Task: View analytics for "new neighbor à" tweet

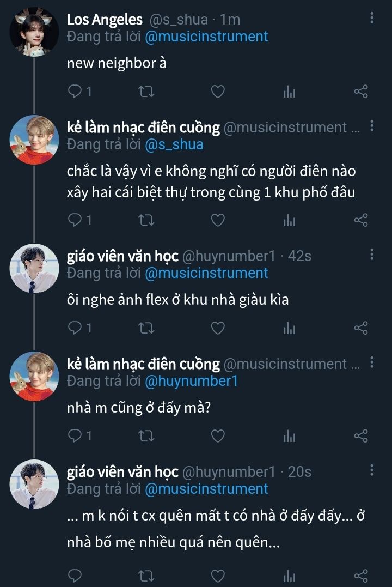Action: [289, 92]
